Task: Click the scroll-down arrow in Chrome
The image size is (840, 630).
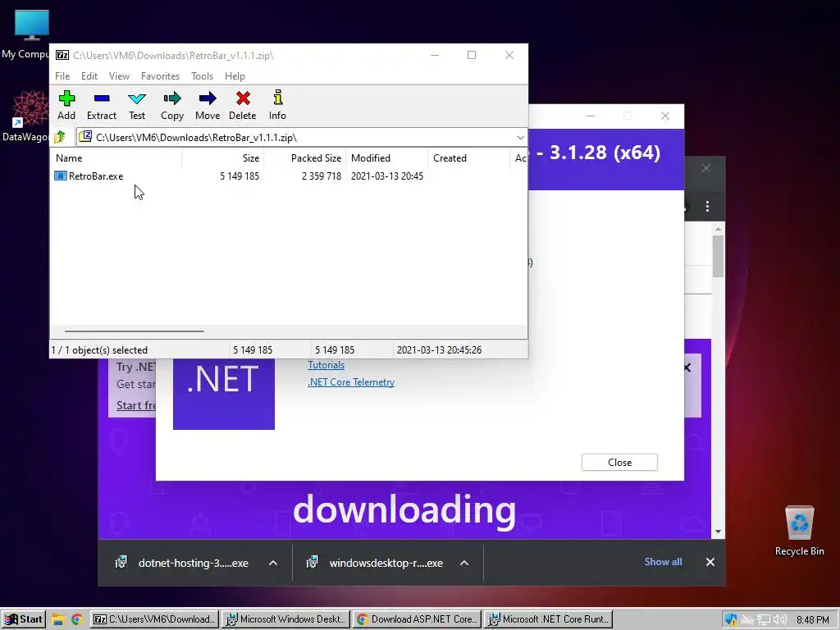Action: click(x=718, y=532)
